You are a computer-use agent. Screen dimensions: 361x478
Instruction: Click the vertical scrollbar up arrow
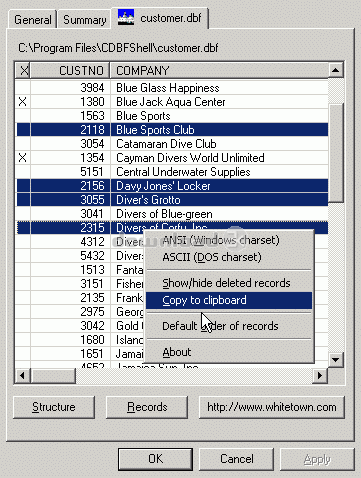(x=336, y=70)
